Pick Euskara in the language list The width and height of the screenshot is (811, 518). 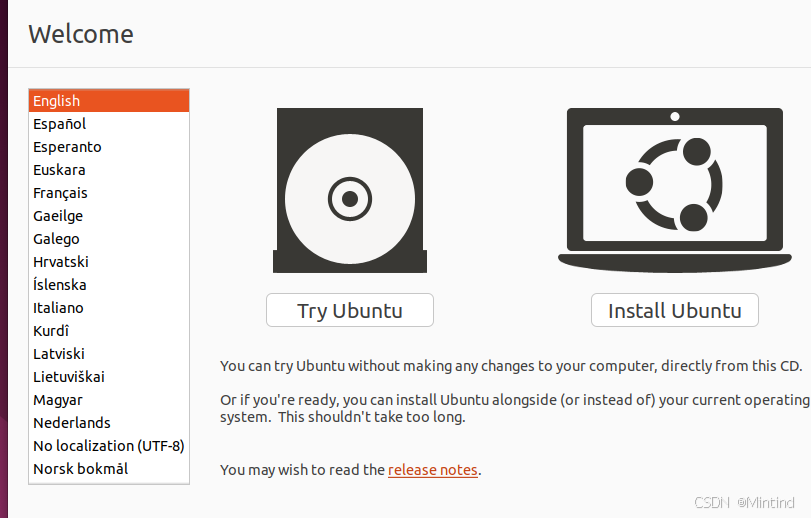[x=109, y=170]
